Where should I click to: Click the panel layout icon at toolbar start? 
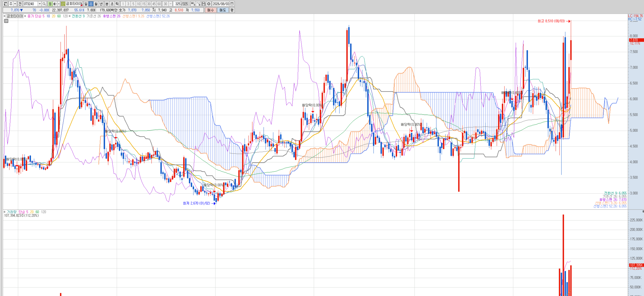tap(5, 4)
